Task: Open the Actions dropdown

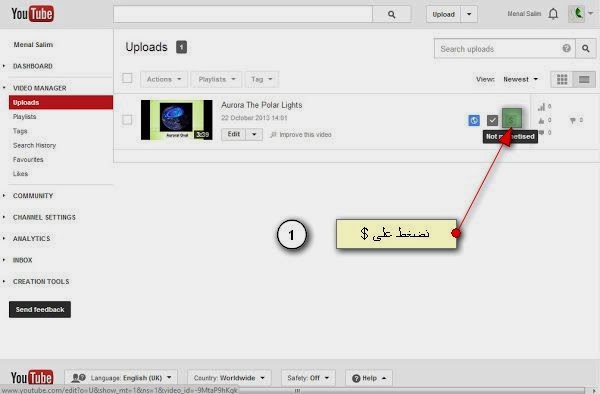Action: pos(164,79)
